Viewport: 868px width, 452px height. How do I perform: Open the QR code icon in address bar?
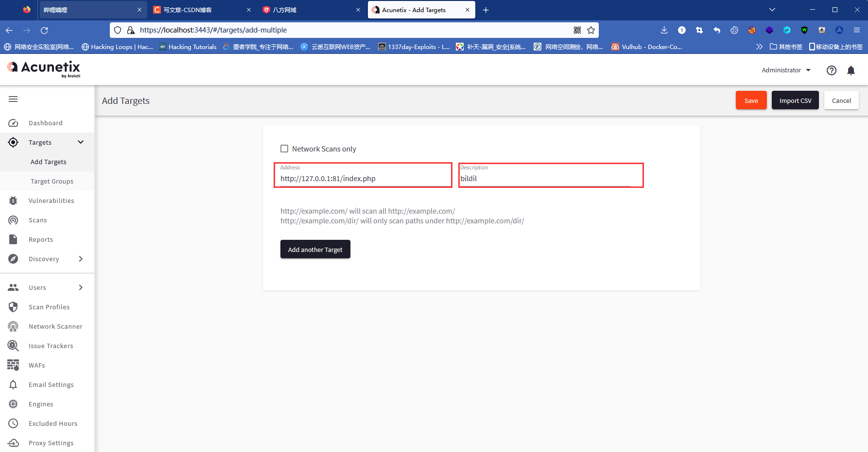[577, 30]
